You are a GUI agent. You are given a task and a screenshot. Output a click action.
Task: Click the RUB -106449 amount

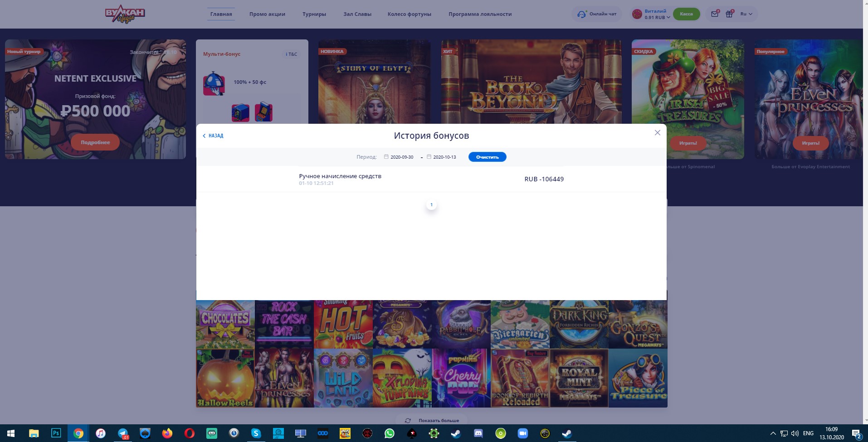pyautogui.click(x=544, y=179)
